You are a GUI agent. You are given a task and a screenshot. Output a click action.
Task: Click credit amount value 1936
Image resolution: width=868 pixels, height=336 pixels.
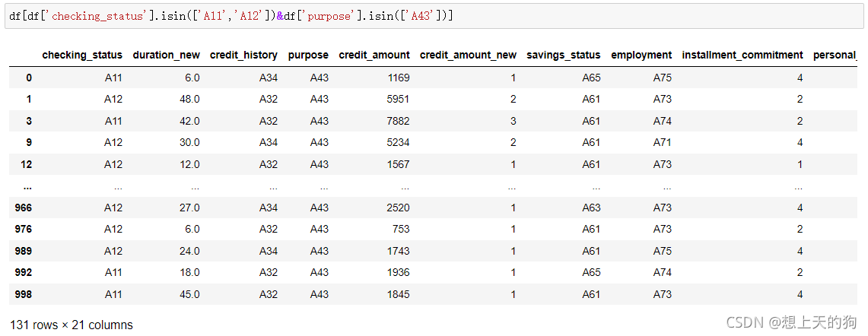click(x=399, y=272)
